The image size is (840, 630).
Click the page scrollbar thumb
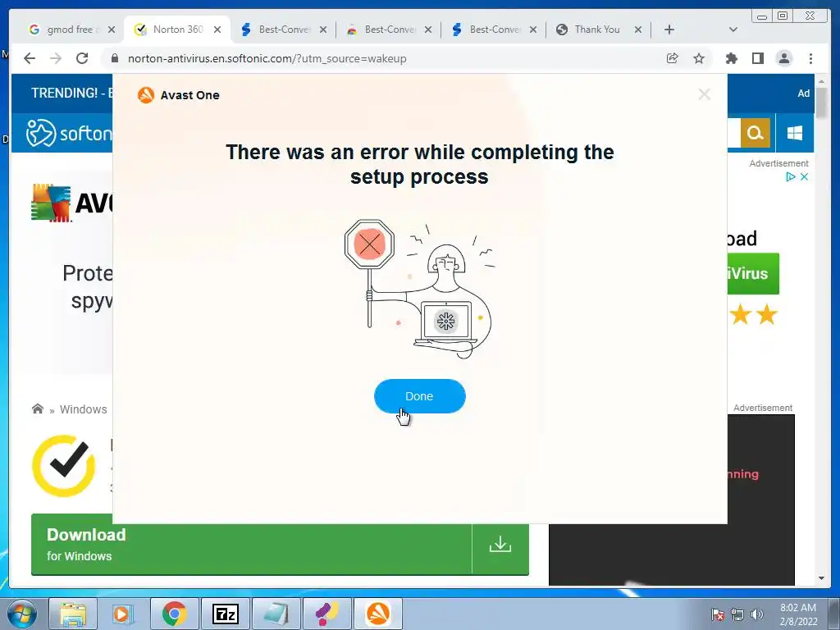point(821,102)
